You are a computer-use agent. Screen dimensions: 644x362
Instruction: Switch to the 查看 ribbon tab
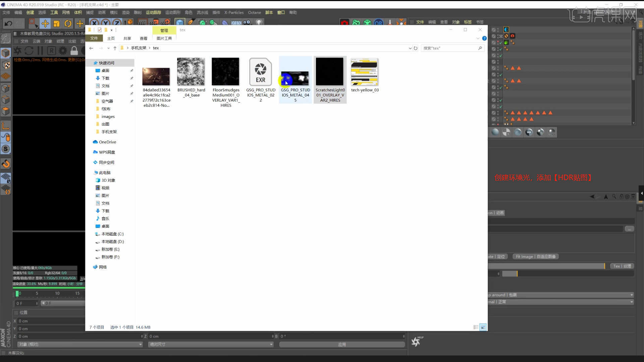tap(144, 39)
